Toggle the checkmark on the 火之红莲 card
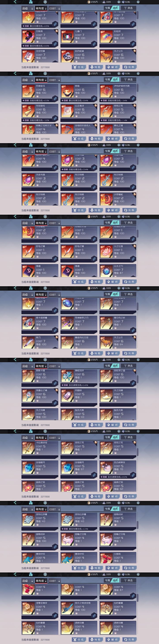The width and height of the screenshot is (159, 644). pyautogui.click(x=135, y=246)
